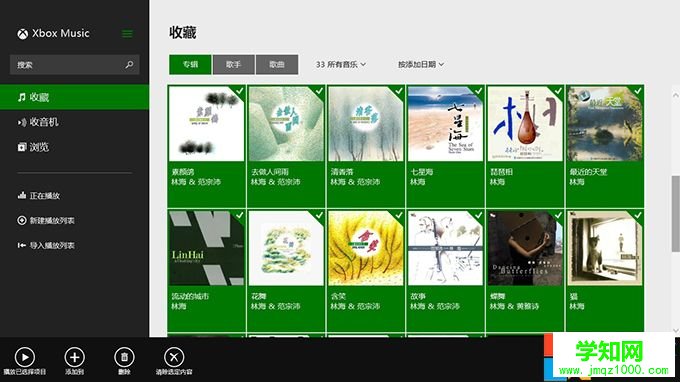
Task: Expand the 33 所有音乐 filter dropdown
Action: tap(341, 65)
